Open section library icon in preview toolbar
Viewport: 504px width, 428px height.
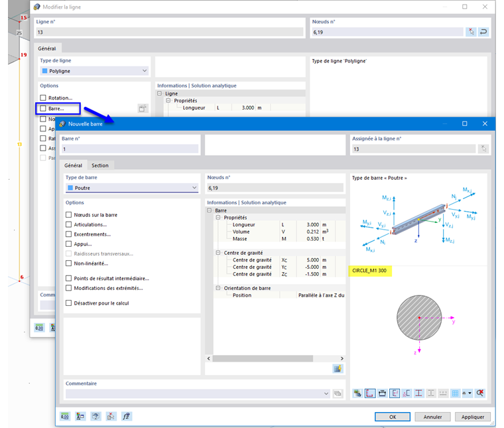[x=357, y=393]
